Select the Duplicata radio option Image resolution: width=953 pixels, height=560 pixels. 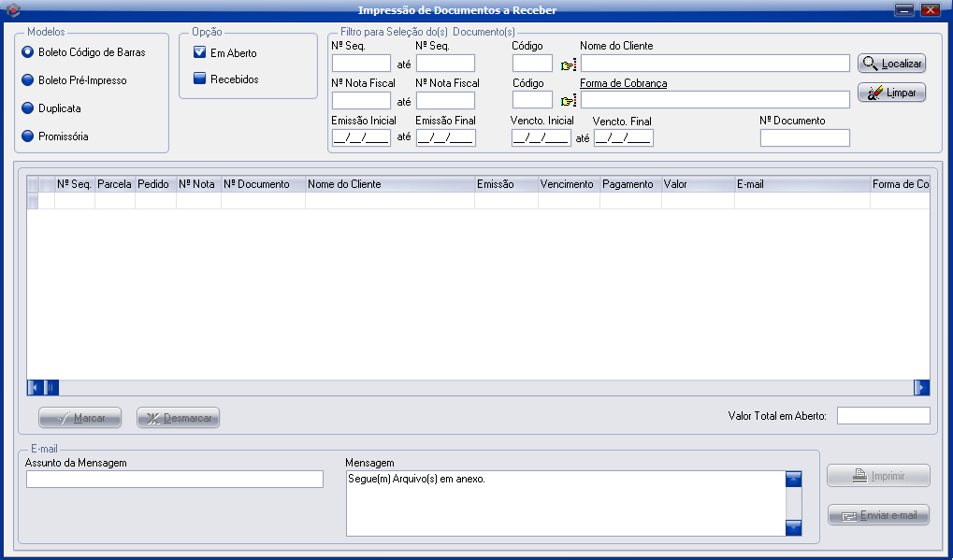click(27, 108)
